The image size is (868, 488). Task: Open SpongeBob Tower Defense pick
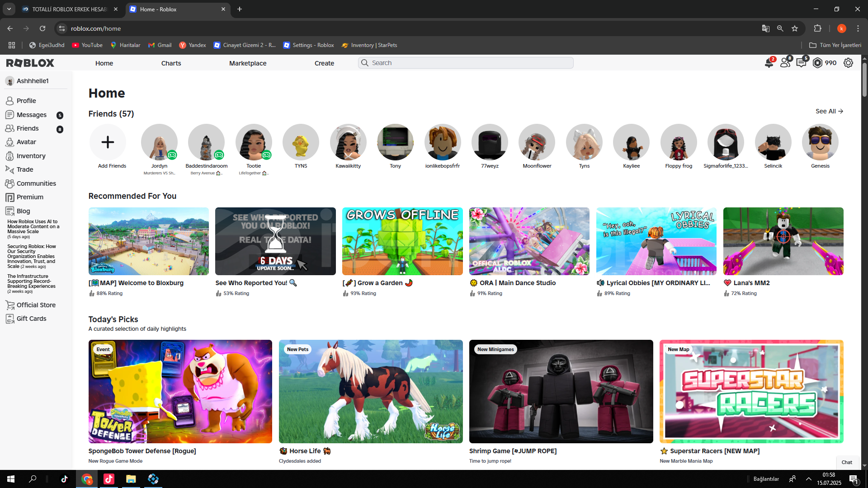(180, 391)
